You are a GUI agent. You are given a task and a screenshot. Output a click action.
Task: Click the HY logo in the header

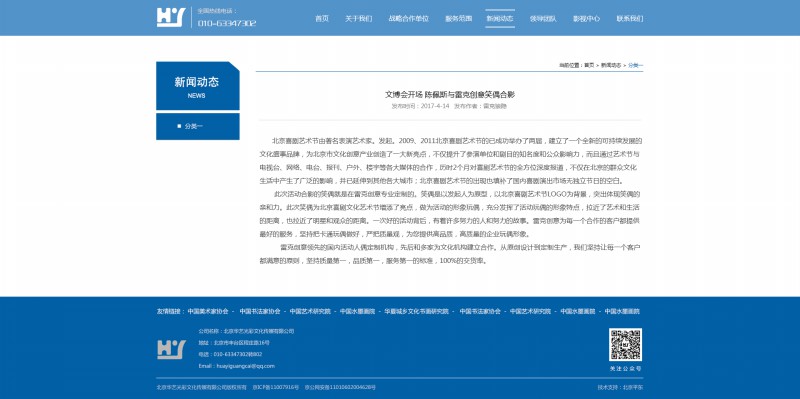click(170, 17)
